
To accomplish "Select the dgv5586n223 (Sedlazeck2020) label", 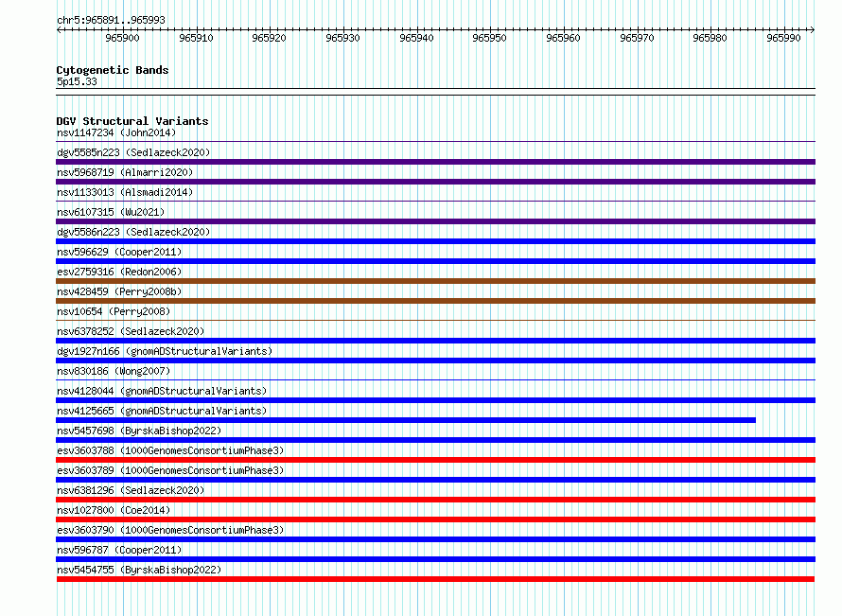I will point(133,232).
